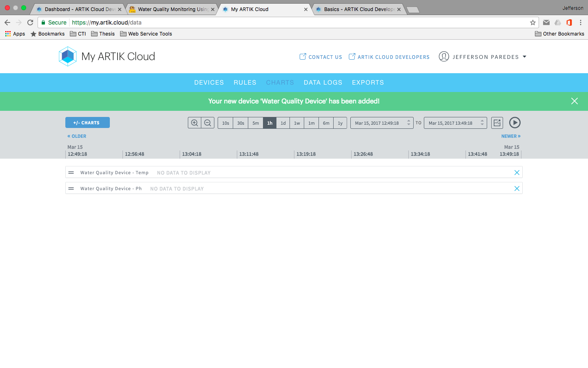This screenshot has height=368, width=588.
Task: Click the mail extension icon
Action: point(546,22)
